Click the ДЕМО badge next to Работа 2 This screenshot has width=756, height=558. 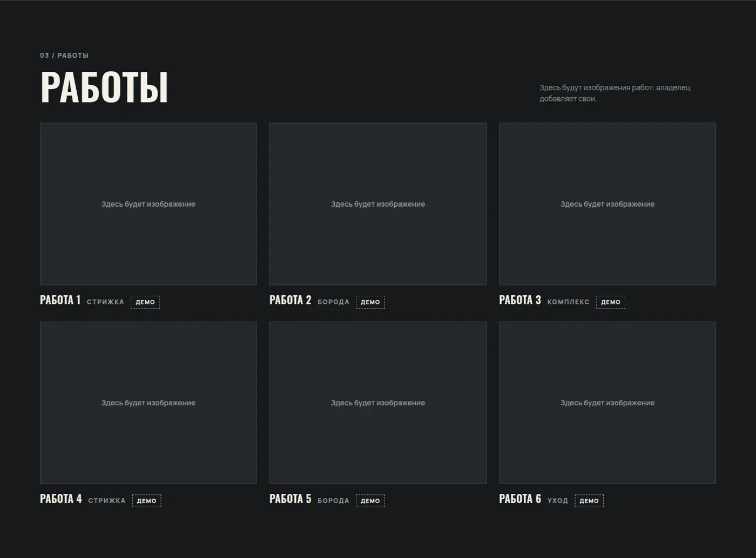coord(370,302)
